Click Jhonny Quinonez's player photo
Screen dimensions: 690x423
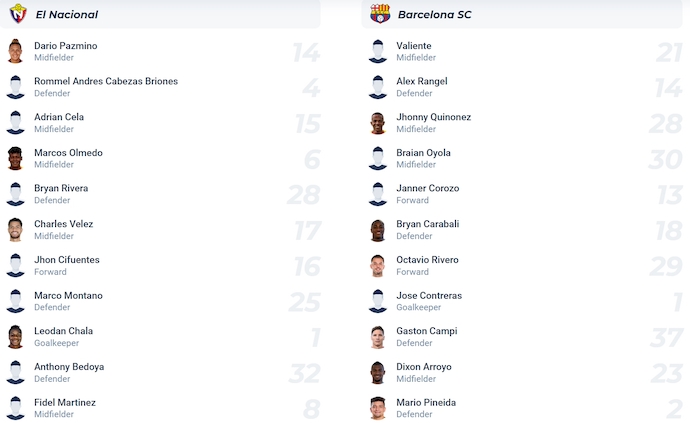click(377, 123)
